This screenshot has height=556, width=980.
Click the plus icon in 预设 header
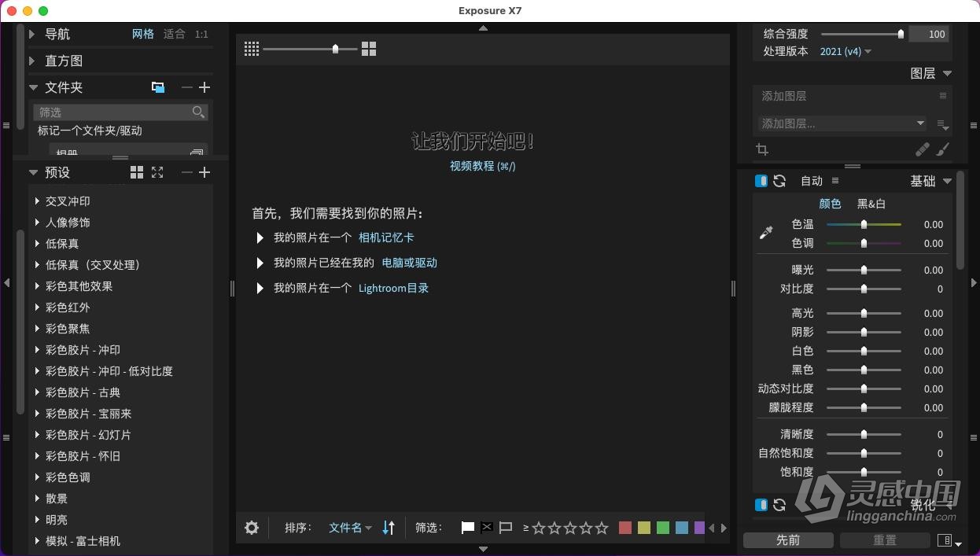tap(204, 172)
